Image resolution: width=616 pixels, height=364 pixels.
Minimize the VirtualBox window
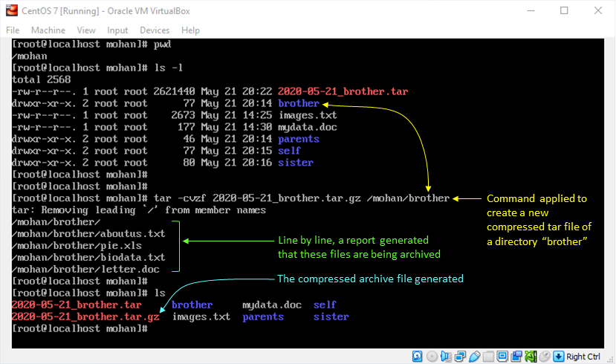(x=531, y=10)
